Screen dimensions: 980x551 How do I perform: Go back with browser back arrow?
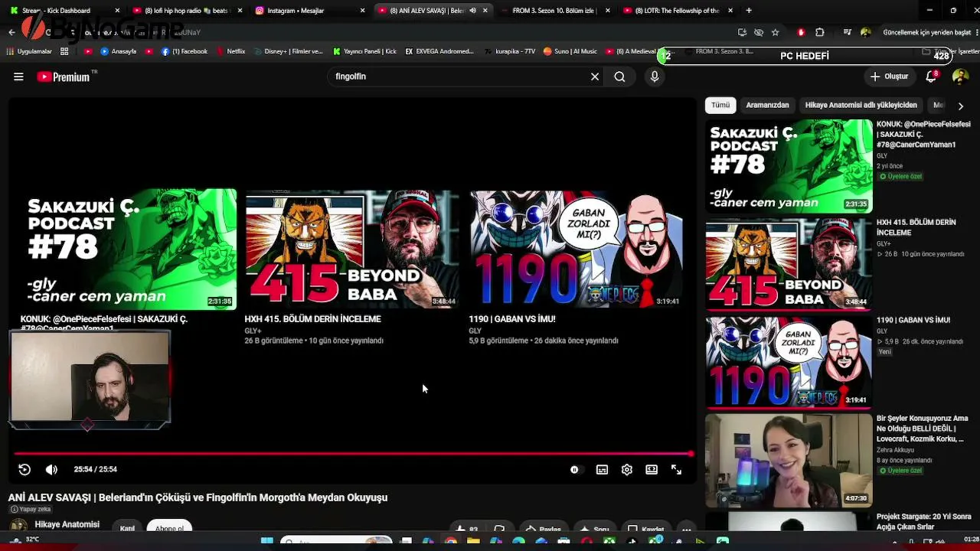pyautogui.click(x=11, y=32)
